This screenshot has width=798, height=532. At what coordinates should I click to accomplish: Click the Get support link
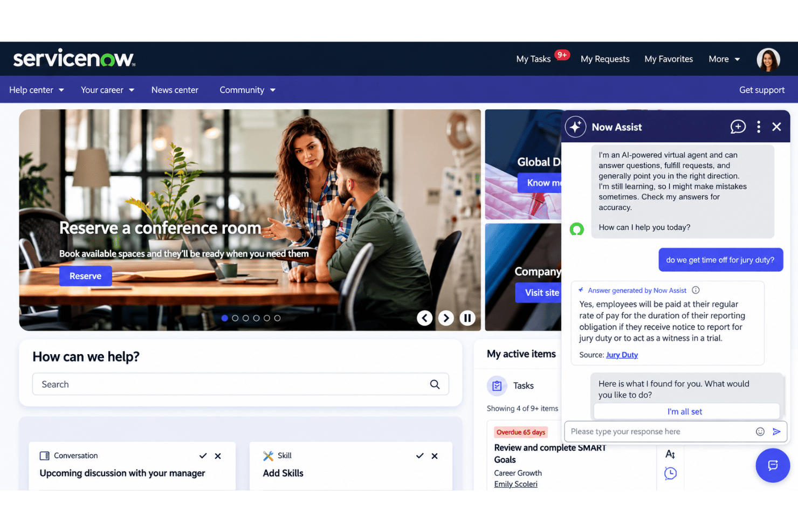762,90
